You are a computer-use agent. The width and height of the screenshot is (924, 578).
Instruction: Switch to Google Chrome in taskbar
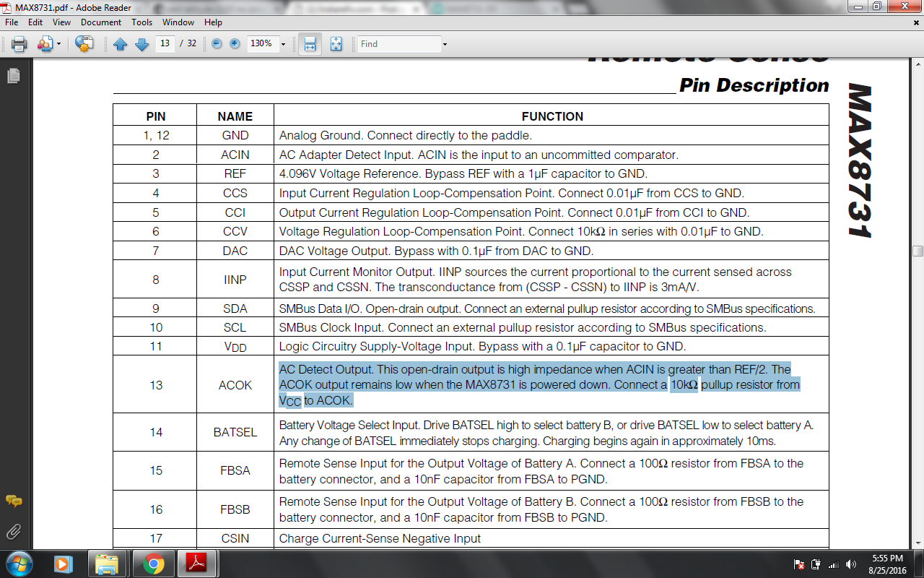[x=153, y=564]
